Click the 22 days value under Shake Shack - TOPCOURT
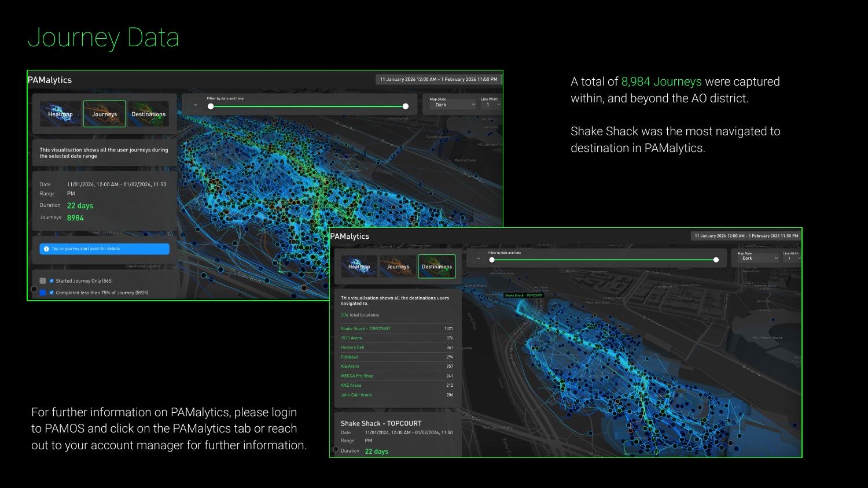 [377, 452]
